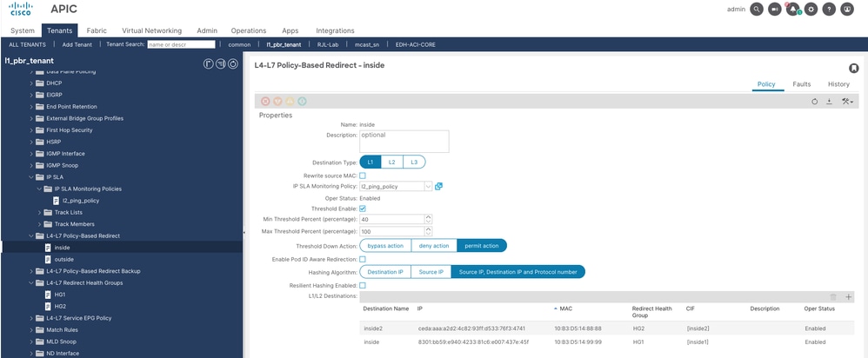
Task: Collapse L4-L7 Policy-Based Redirect folder
Action: point(31,235)
